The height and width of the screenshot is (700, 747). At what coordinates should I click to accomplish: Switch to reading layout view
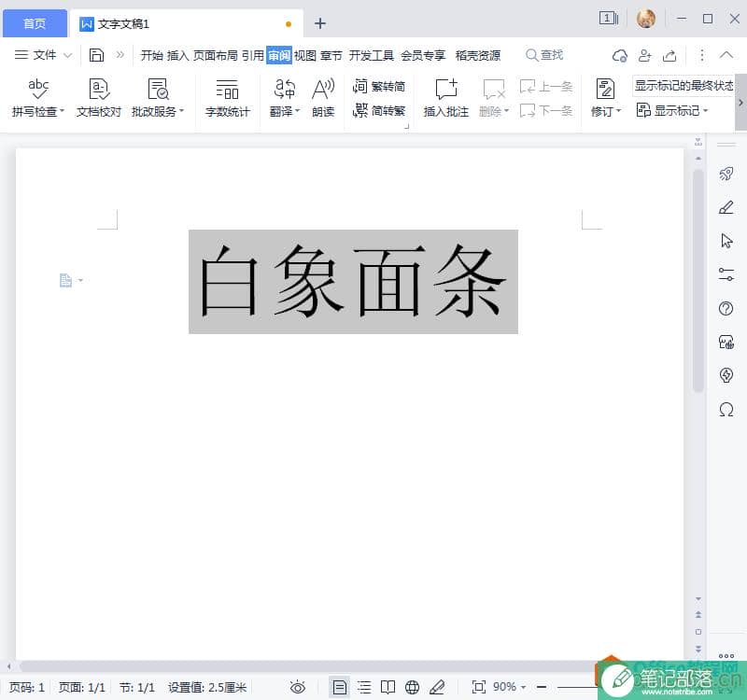click(x=388, y=687)
